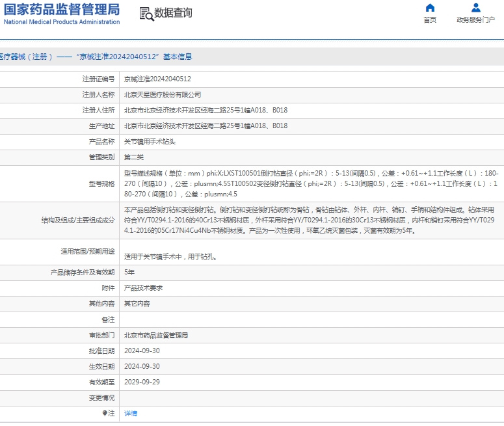Click approval department 北京市药品监督管理局
The image size is (504, 426).
coord(156,336)
